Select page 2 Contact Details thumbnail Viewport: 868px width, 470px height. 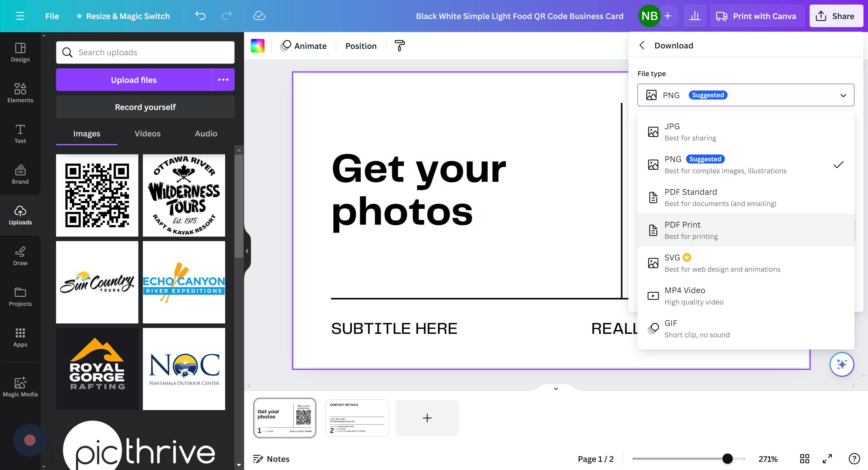(357, 418)
